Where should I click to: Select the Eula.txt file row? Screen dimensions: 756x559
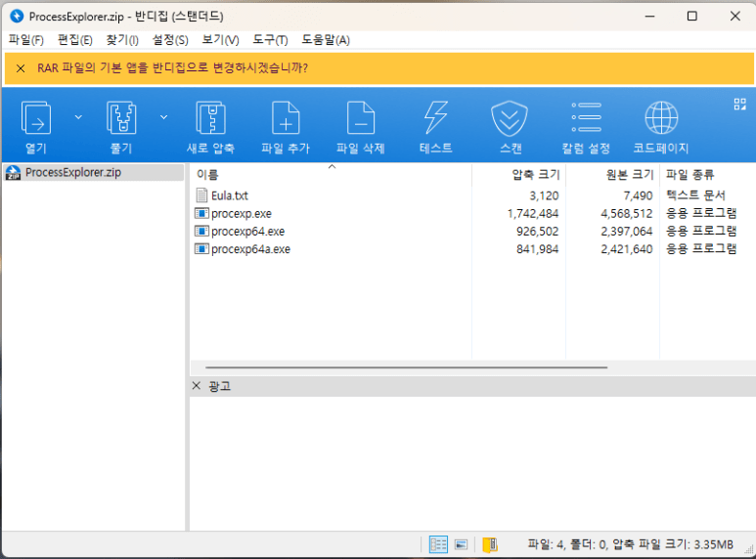coord(472,195)
